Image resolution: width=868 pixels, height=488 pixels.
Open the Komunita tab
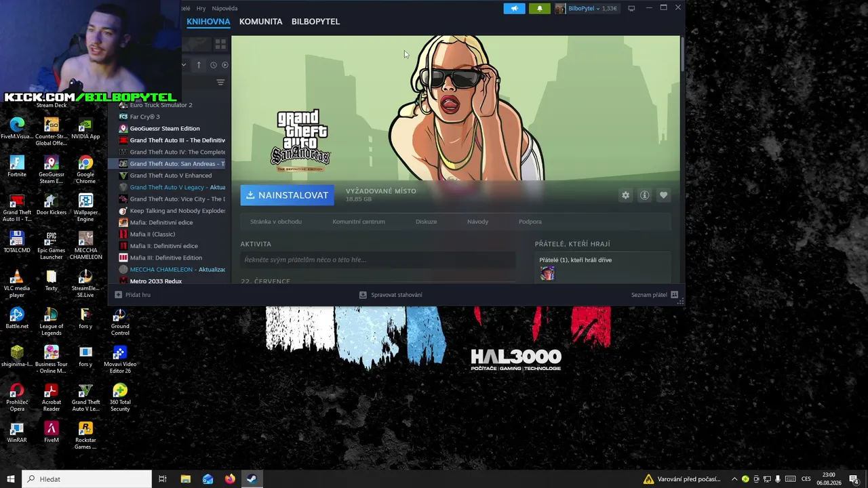(261, 22)
